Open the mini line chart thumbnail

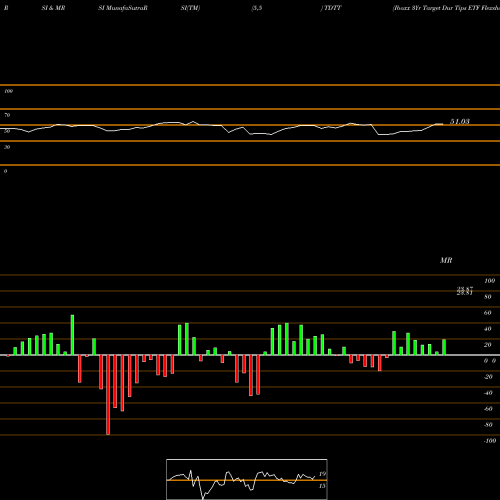(247, 479)
